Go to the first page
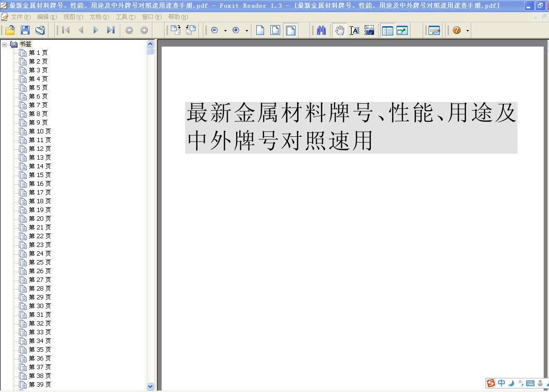The height and width of the screenshot is (392, 549). (66, 31)
